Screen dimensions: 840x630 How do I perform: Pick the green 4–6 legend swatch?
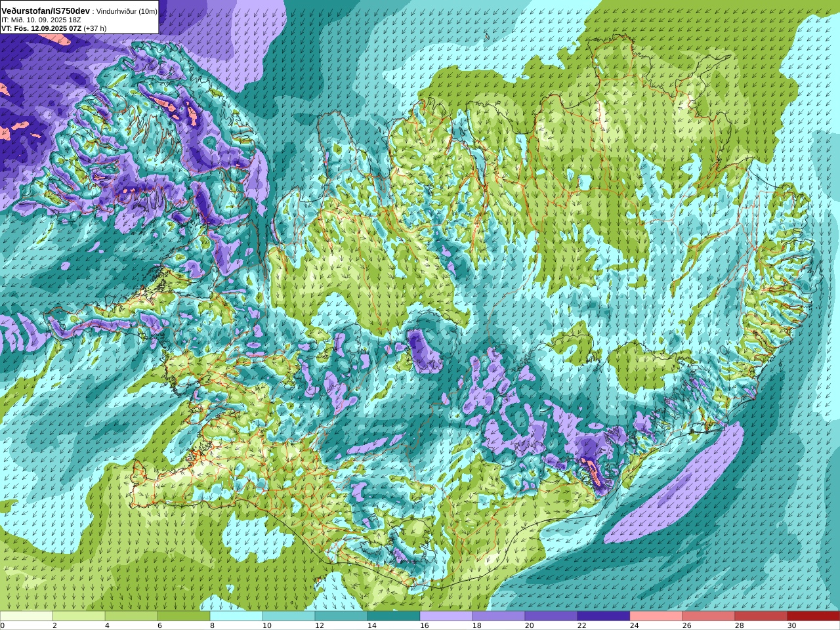(x=131, y=616)
